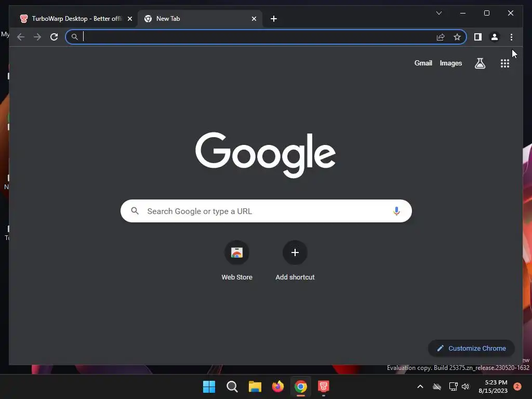Open network status tray icon

(x=453, y=387)
